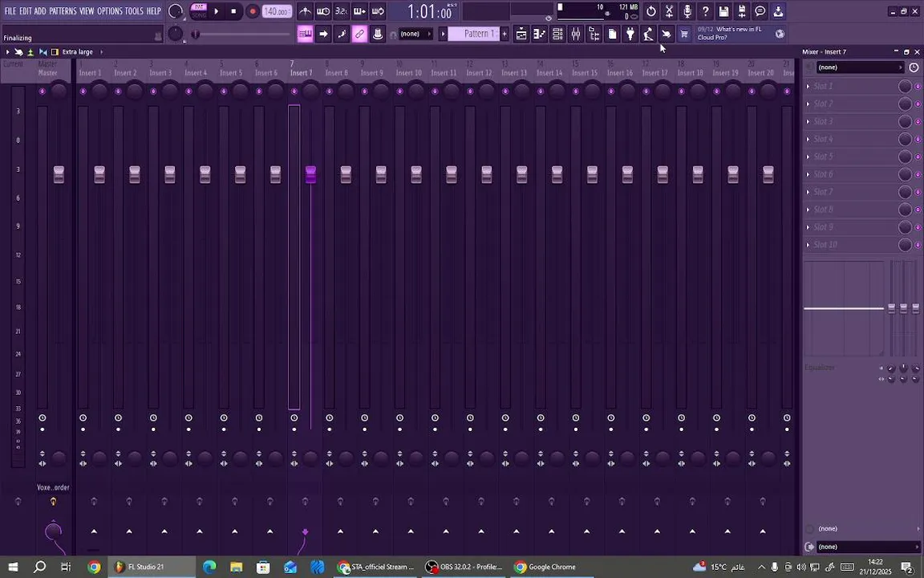Open Extra large mixer layout menu
The image size is (924, 578).
coord(77,52)
